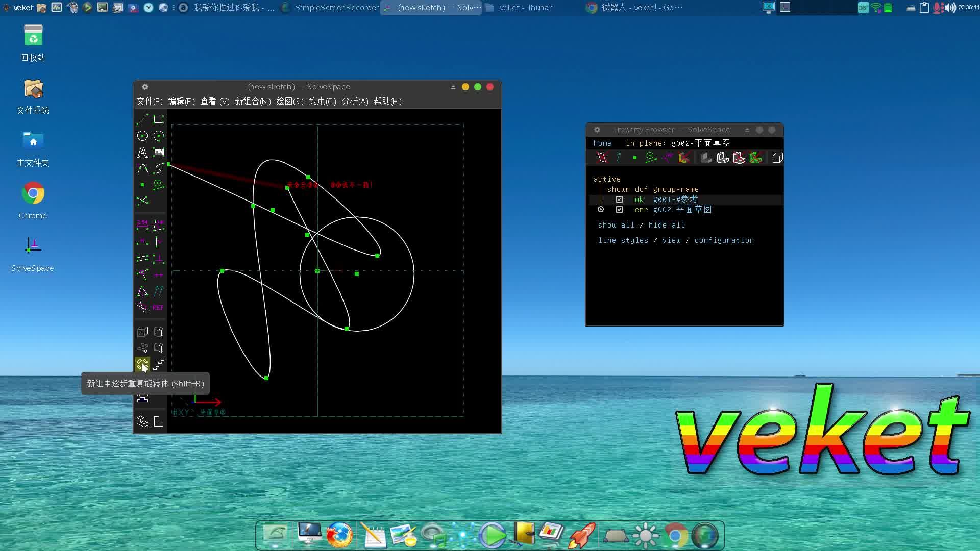980x551 pixels.
Task: Select the insert image tool
Action: [159, 152]
